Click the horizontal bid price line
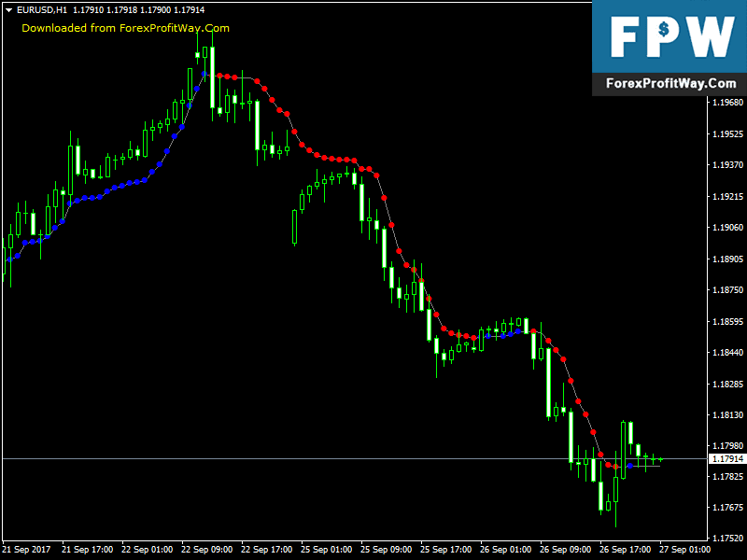This screenshot has height=560, width=747. (x=355, y=459)
